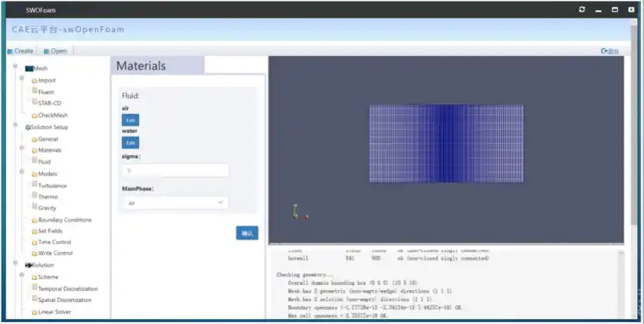Click the logout link top right
The height and width of the screenshot is (324, 644).
609,51
